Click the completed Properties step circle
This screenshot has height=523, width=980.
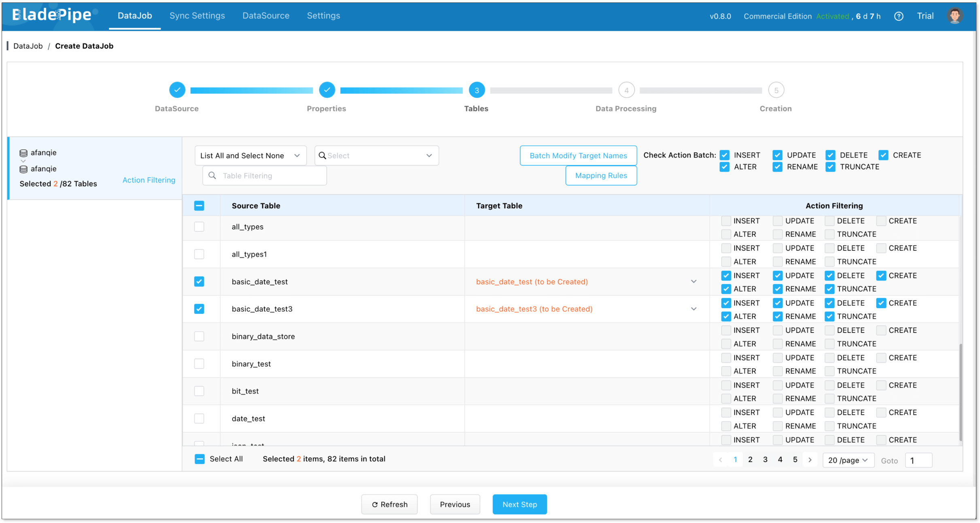click(x=327, y=90)
